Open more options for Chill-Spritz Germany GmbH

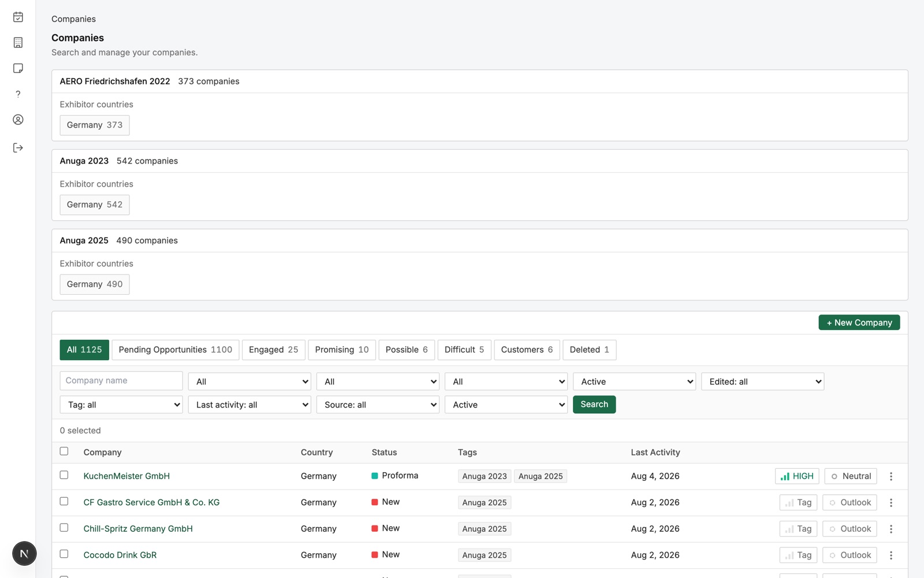[x=891, y=529]
